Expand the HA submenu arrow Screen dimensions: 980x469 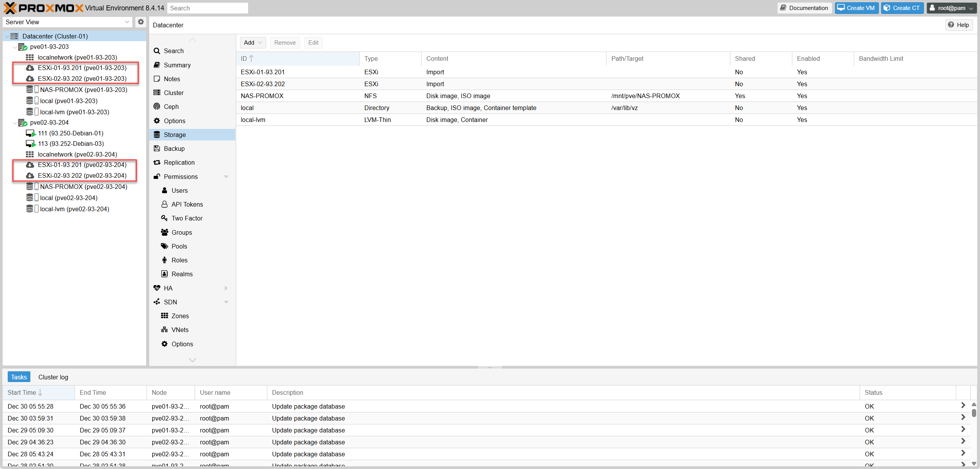[x=226, y=288]
